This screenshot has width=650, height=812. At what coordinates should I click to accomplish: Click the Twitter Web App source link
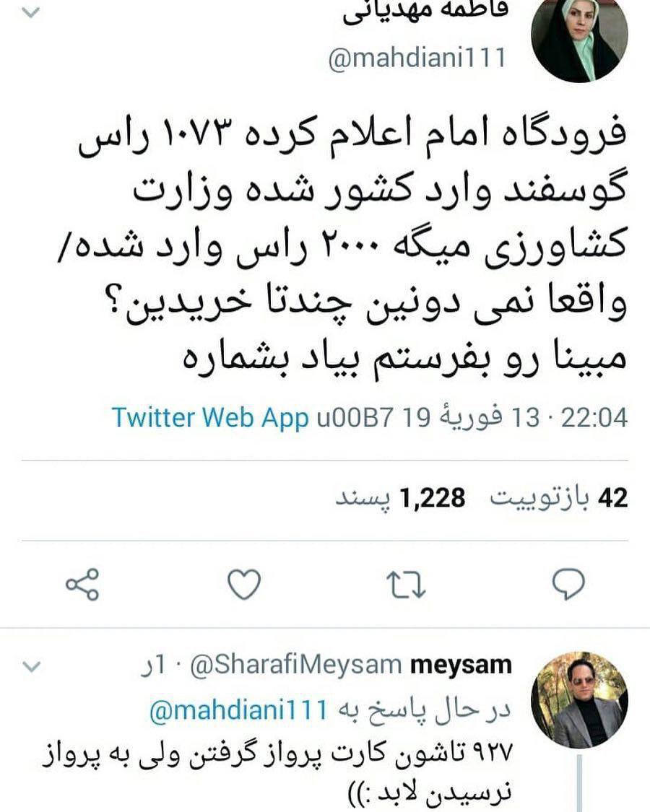(210, 417)
